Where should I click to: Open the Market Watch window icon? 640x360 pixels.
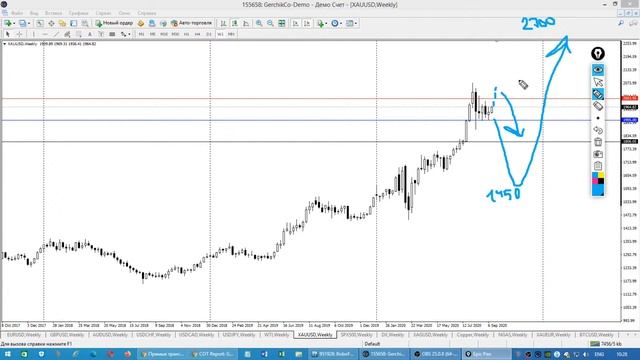40,23
